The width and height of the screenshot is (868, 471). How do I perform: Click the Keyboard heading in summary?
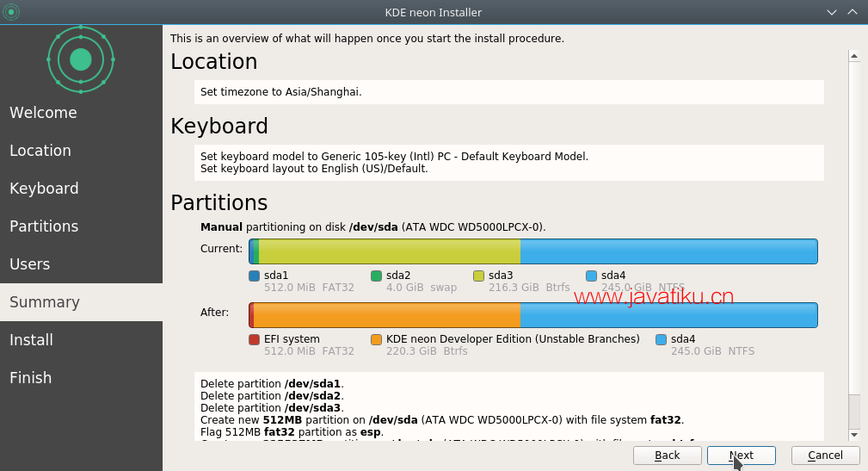(x=219, y=127)
